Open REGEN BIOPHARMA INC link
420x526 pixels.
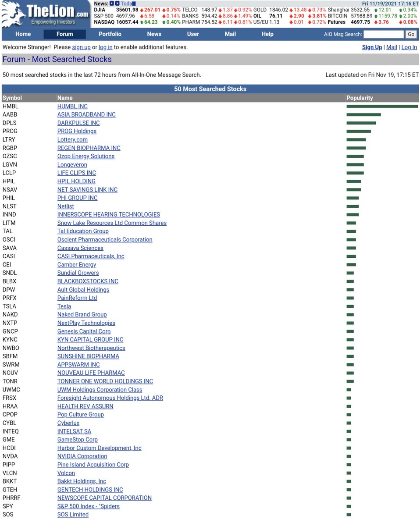click(89, 148)
